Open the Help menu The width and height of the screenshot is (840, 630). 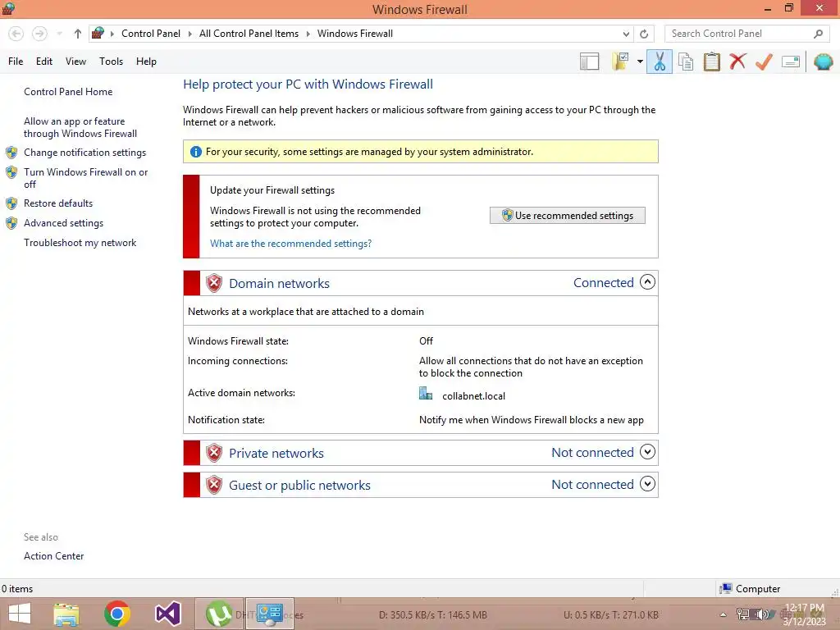tap(146, 62)
